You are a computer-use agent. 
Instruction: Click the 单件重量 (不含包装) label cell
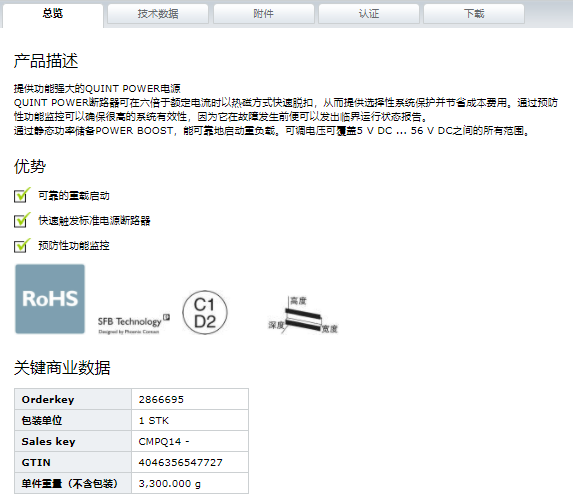click(73, 483)
